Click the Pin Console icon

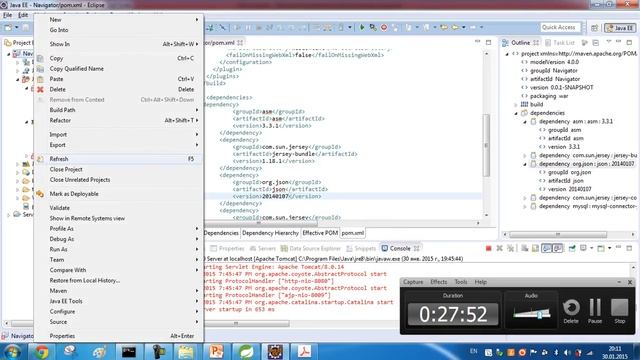(x=572, y=248)
